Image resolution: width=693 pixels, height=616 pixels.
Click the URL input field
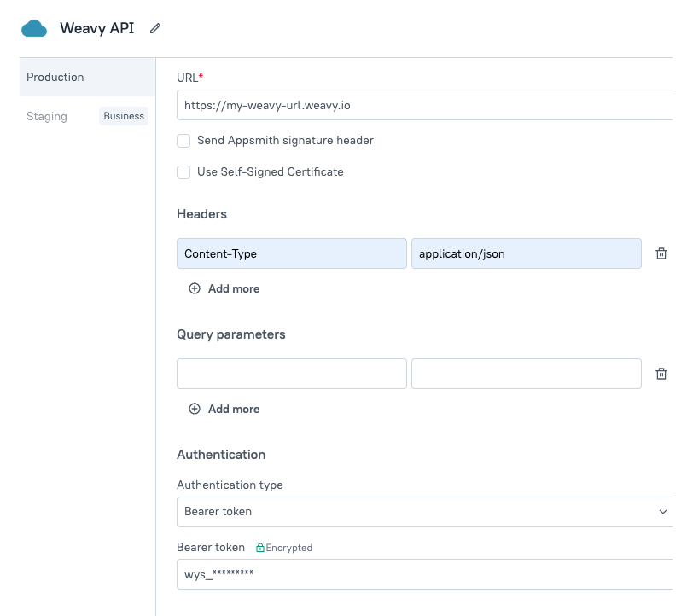[x=424, y=105]
